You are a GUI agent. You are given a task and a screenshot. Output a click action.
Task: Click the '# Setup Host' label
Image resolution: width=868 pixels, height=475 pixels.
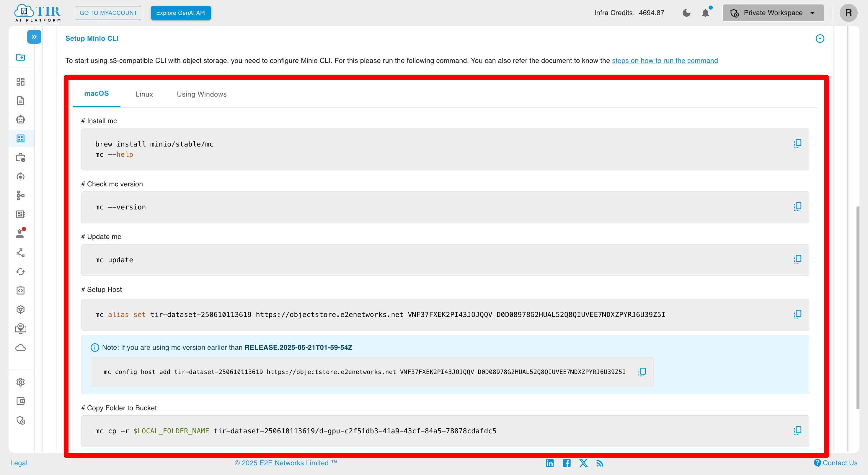tap(102, 289)
